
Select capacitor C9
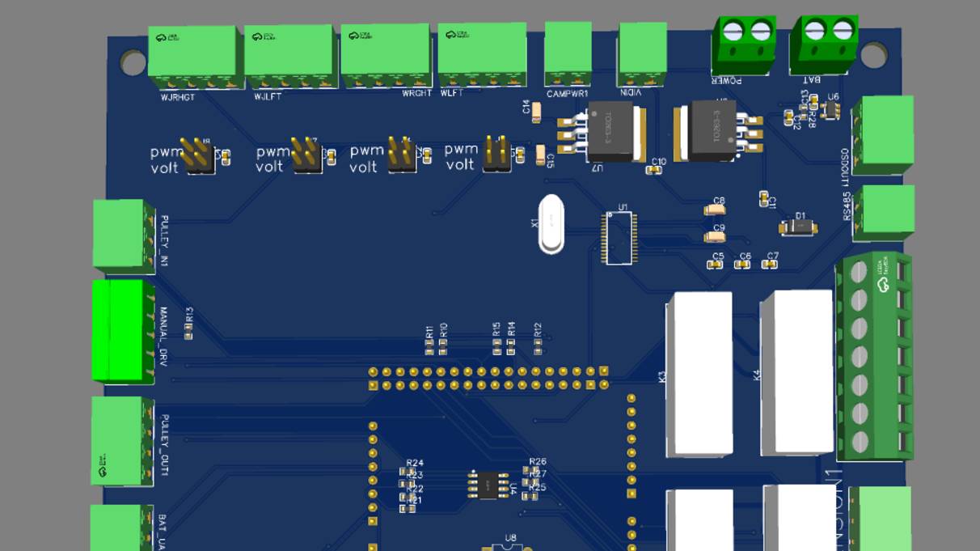tap(714, 237)
